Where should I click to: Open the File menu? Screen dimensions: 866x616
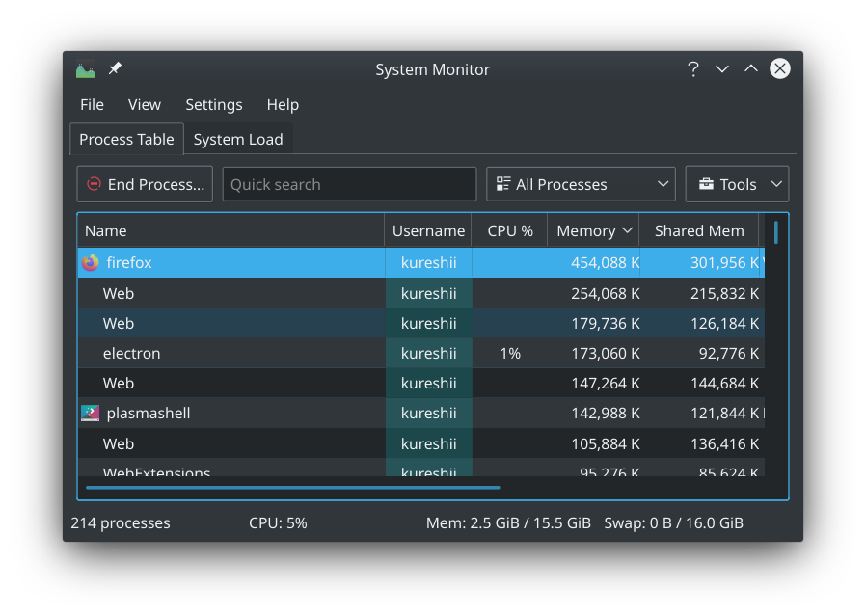coord(92,104)
